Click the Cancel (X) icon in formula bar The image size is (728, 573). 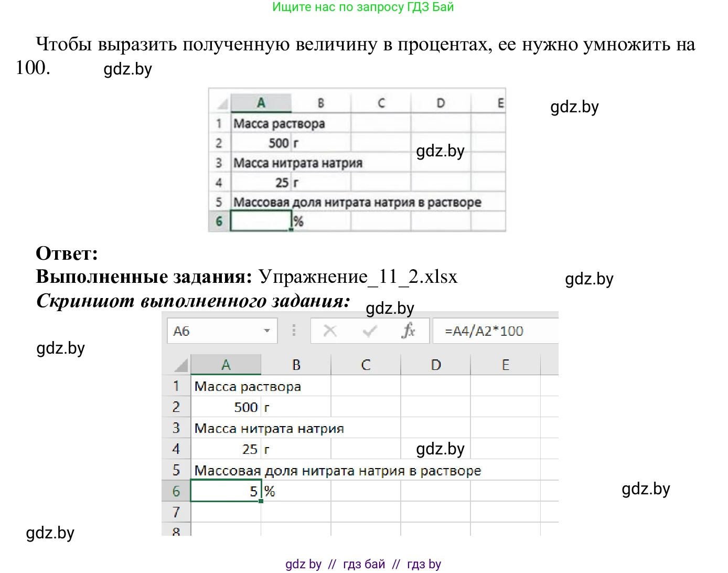pos(330,331)
